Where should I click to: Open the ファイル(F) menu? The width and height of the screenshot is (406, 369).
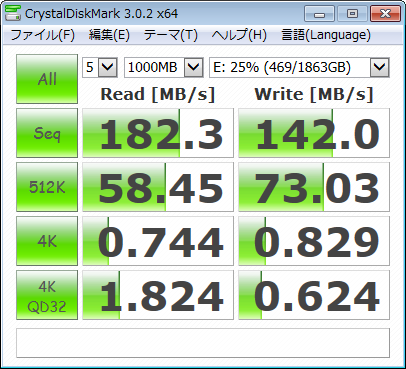(43, 35)
